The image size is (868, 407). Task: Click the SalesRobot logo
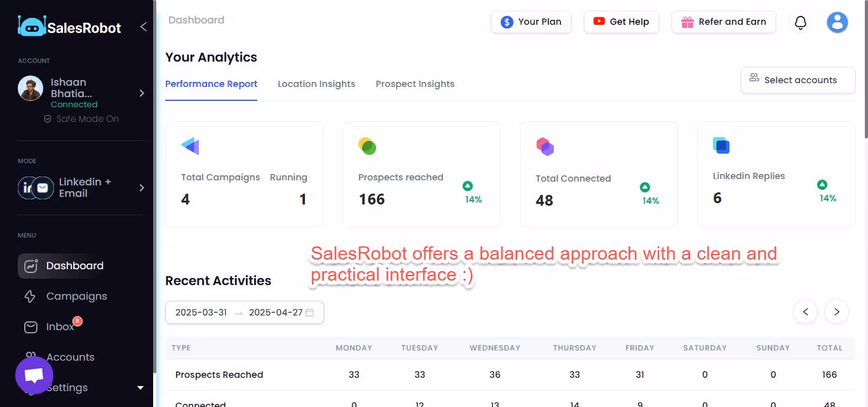(x=68, y=27)
